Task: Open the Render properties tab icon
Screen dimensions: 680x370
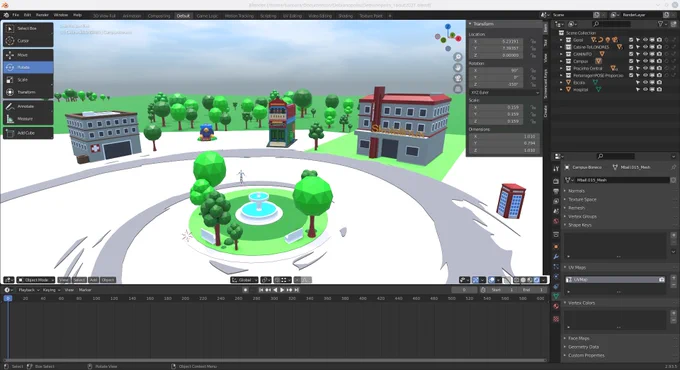Action: [x=556, y=181]
